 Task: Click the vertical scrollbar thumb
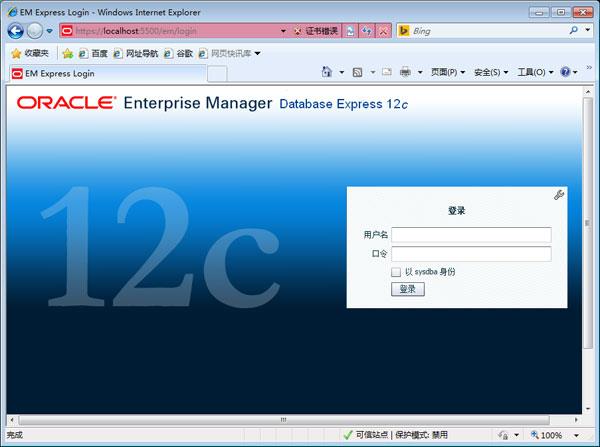588,223
